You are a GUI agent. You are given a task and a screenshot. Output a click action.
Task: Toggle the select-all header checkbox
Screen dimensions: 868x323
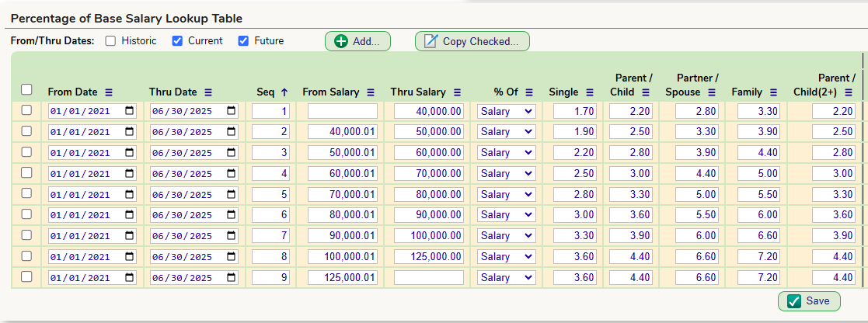[x=26, y=89]
